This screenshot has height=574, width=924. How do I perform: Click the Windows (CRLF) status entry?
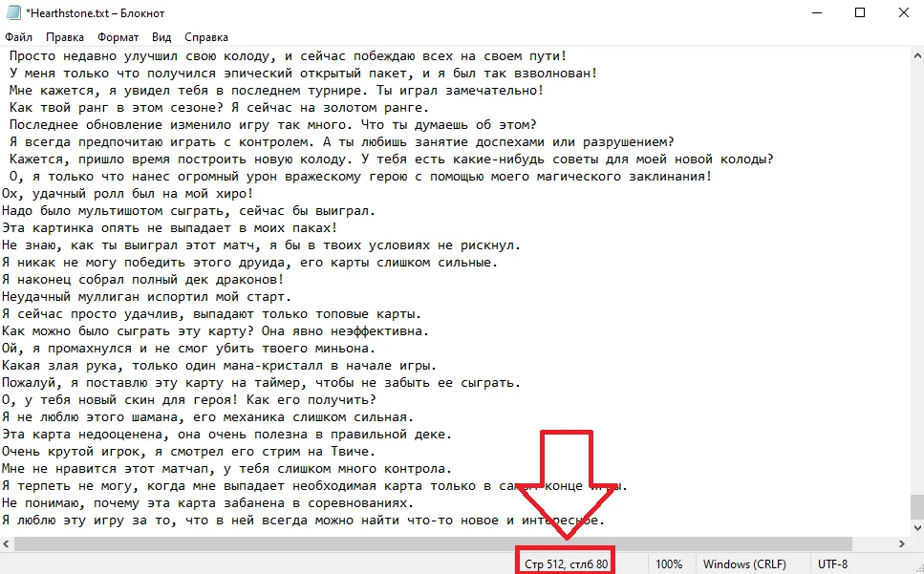pos(744,564)
